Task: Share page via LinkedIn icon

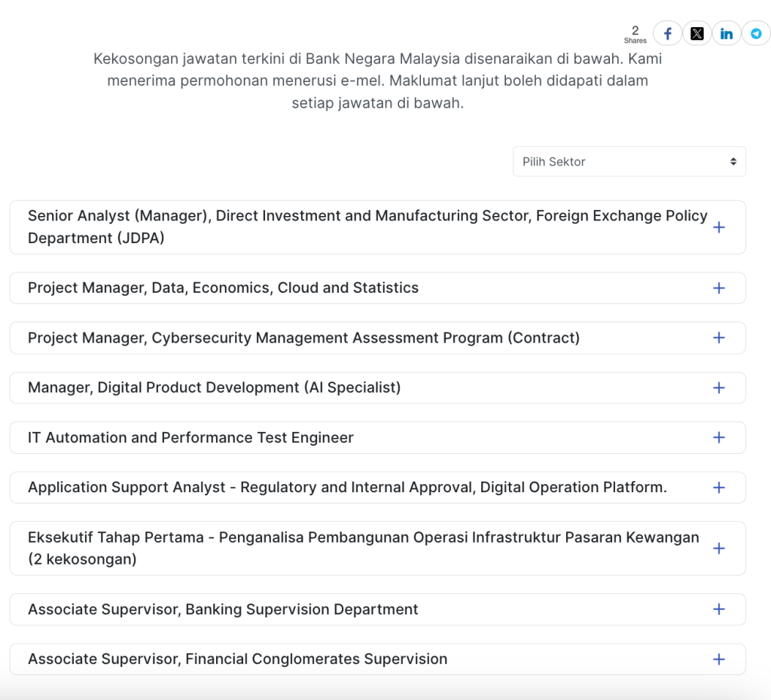Action: tap(727, 34)
